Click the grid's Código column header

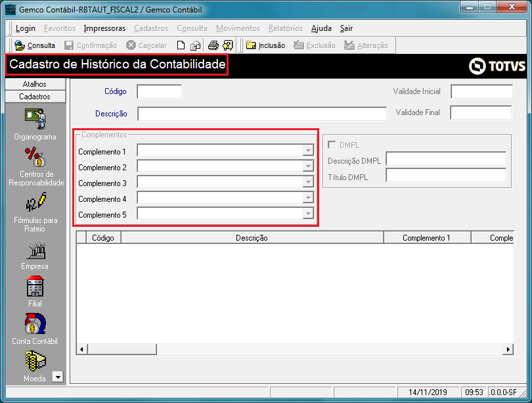tap(103, 237)
